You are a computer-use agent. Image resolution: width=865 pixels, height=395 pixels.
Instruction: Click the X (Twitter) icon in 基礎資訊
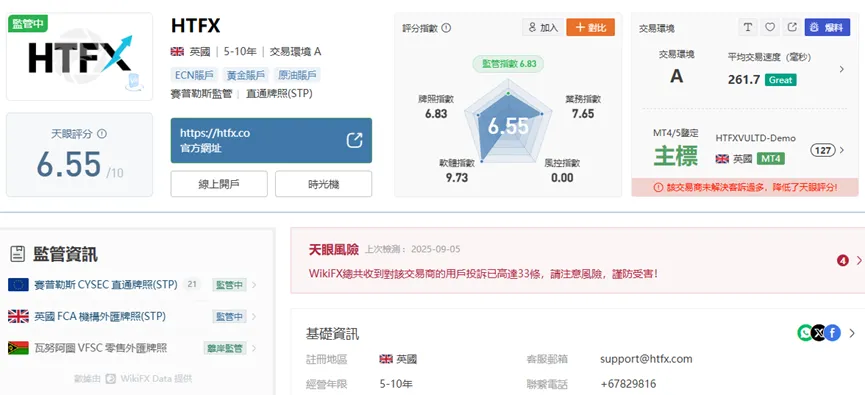(819, 333)
